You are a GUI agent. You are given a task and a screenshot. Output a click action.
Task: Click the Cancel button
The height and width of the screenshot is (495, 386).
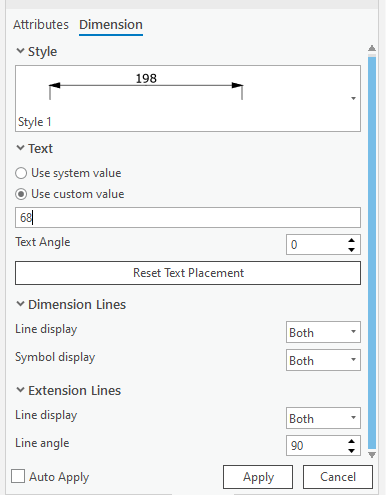pyautogui.click(x=338, y=477)
